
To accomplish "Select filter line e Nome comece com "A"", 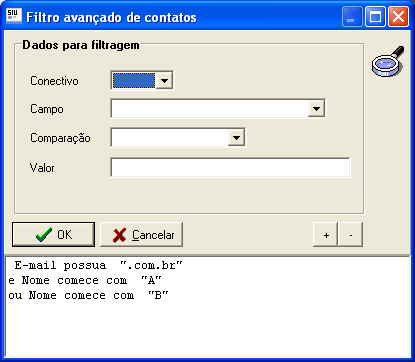I will pyautogui.click(x=85, y=280).
